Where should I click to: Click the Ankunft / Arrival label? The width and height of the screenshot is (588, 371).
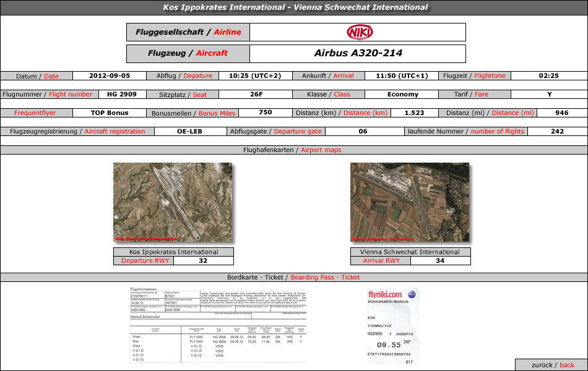click(329, 75)
